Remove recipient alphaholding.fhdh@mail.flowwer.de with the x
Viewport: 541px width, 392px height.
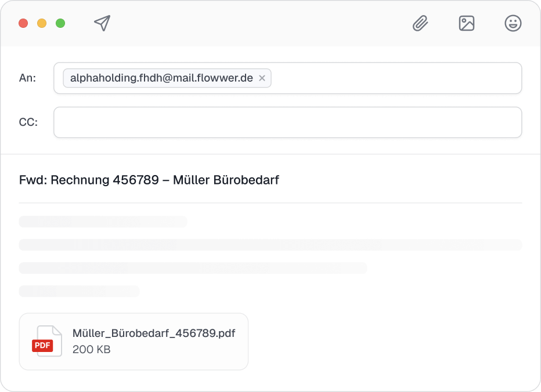point(262,78)
